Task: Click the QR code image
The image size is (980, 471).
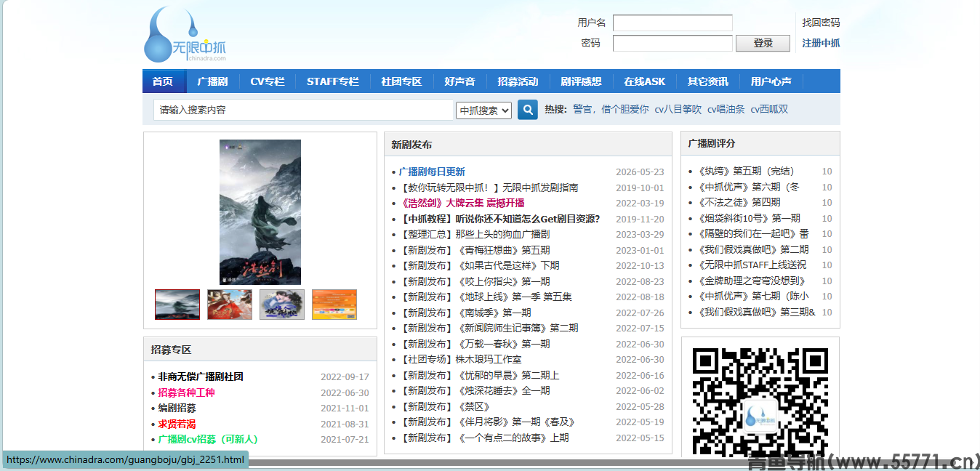Action: click(x=760, y=402)
